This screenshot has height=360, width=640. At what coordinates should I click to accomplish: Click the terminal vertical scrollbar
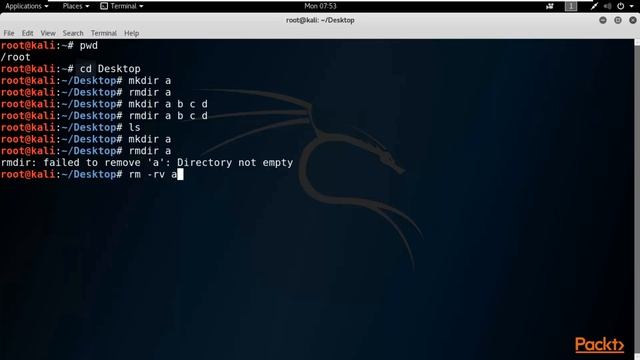pyautogui.click(x=637, y=199)
